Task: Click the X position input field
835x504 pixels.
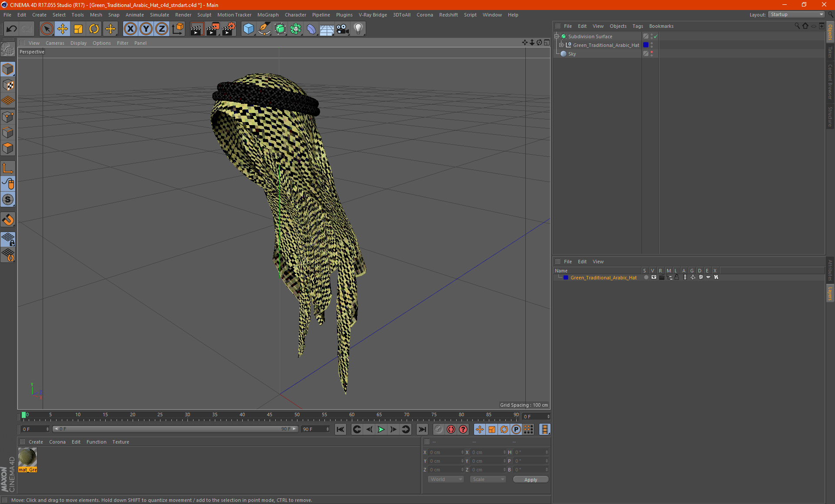Action: (x=446, y=452)
